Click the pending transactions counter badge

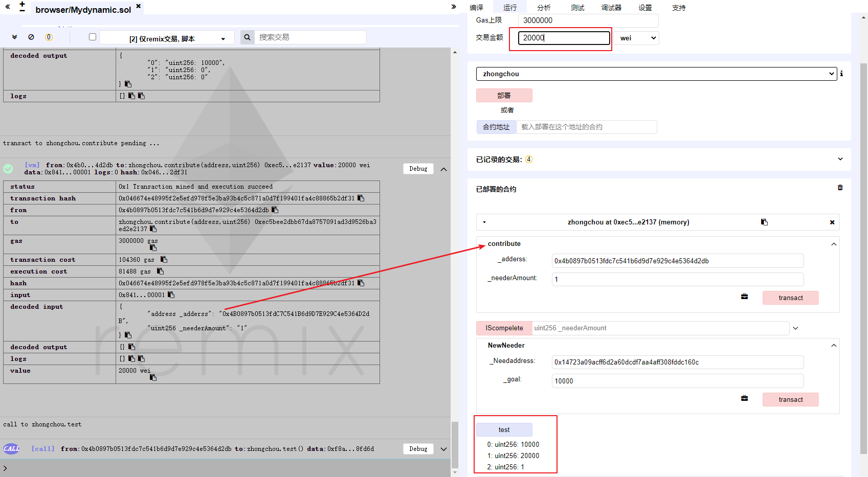point(49,37)
